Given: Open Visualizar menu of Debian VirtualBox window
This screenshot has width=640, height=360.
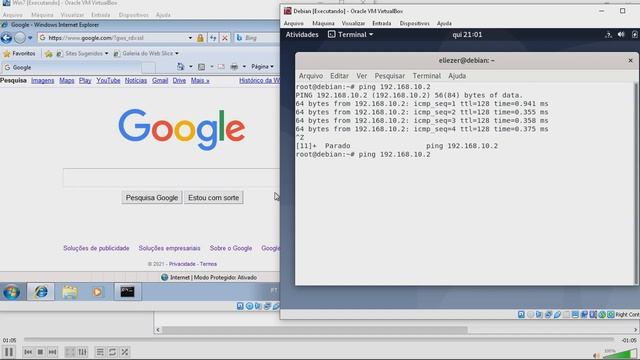Looking at the screenshot, I should [353, 24].
